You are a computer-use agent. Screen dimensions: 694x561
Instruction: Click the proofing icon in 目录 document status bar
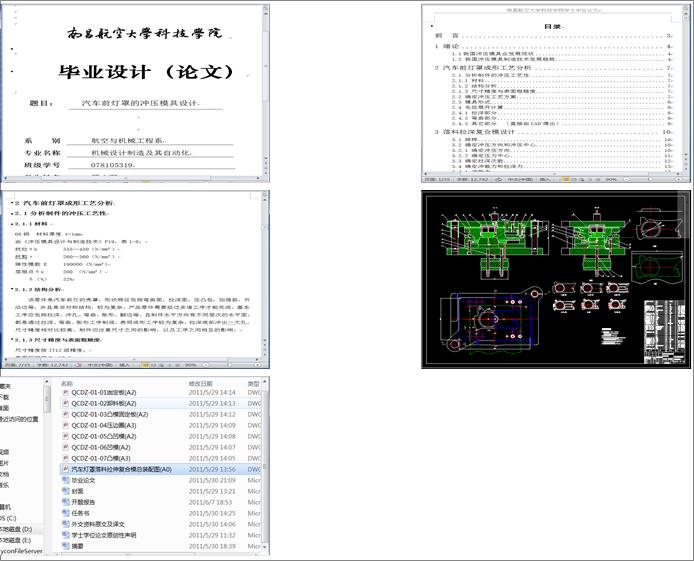point(498,179)
